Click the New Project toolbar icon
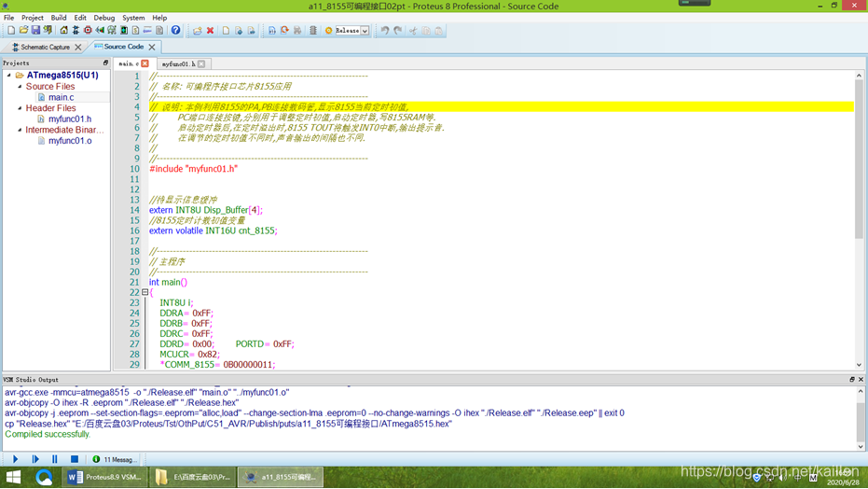Viewport: 868px width, 489px height. point(11,31)
